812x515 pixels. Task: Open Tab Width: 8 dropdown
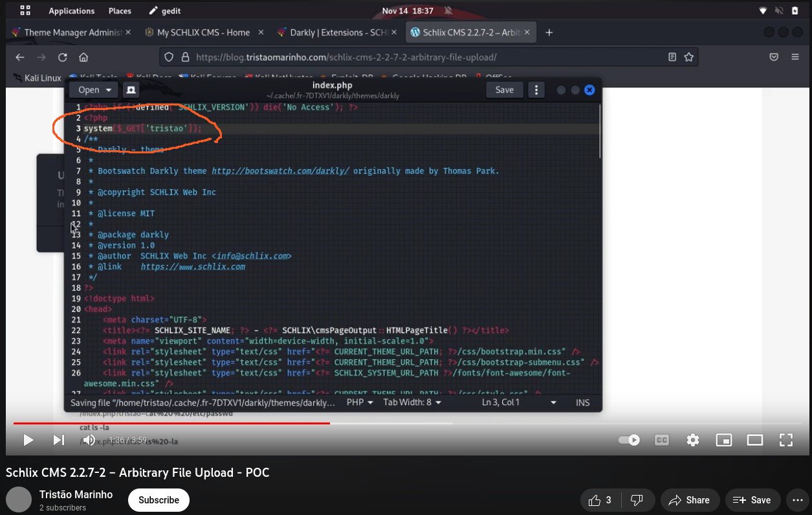412,402
